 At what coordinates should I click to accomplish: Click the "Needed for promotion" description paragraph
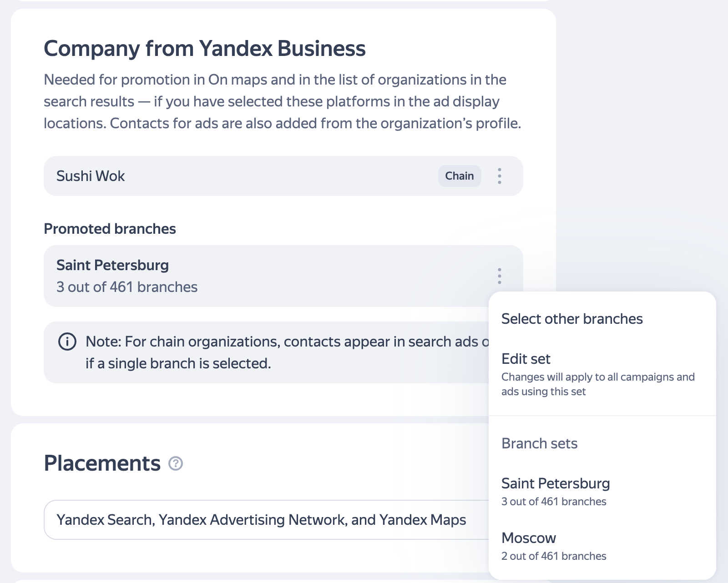point(282,101)
